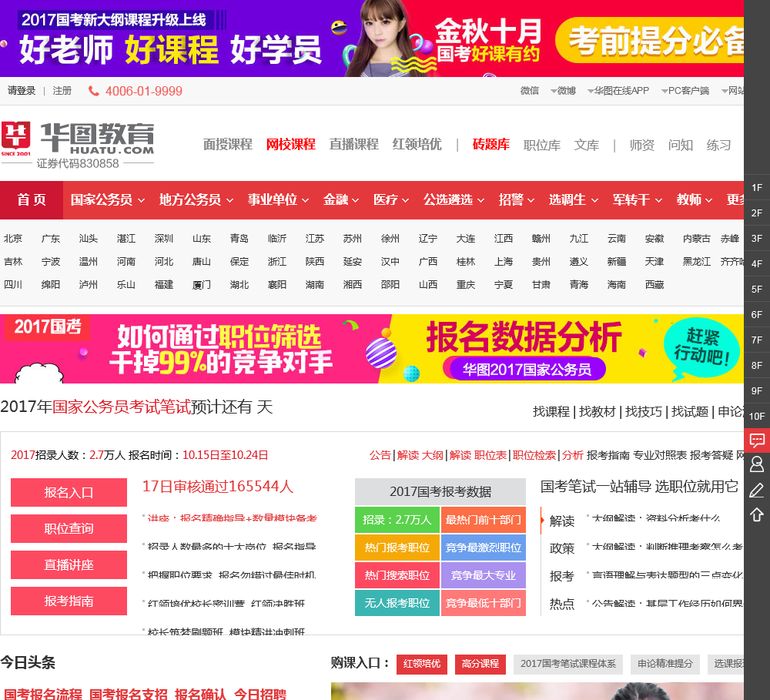Go to 首页 tab in red nav bar
The width and height of the screenshot is (770, 700).
pos(32,200)
